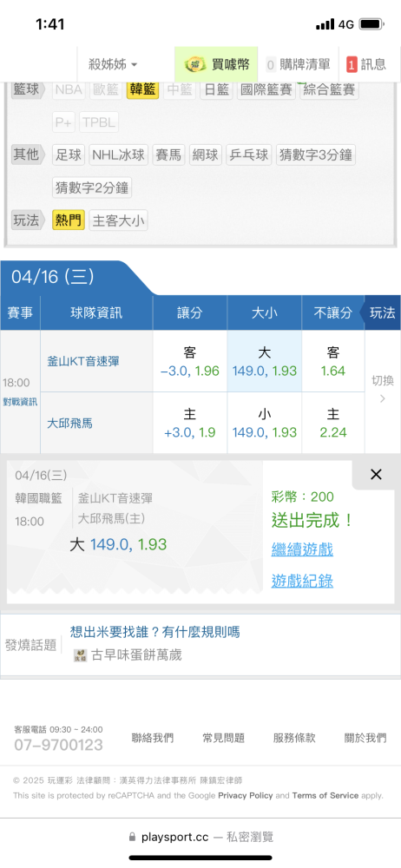401x868 pixels.
Task: Pick 客 1.64 moneyline bet
Action: (x=333, y=361)
